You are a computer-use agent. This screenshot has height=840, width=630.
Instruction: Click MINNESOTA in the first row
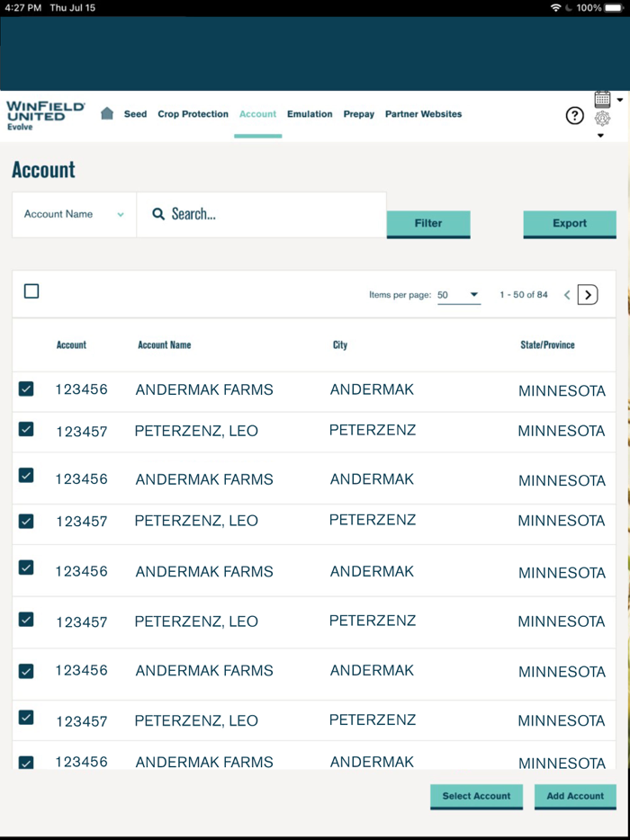tap(562, 391)
